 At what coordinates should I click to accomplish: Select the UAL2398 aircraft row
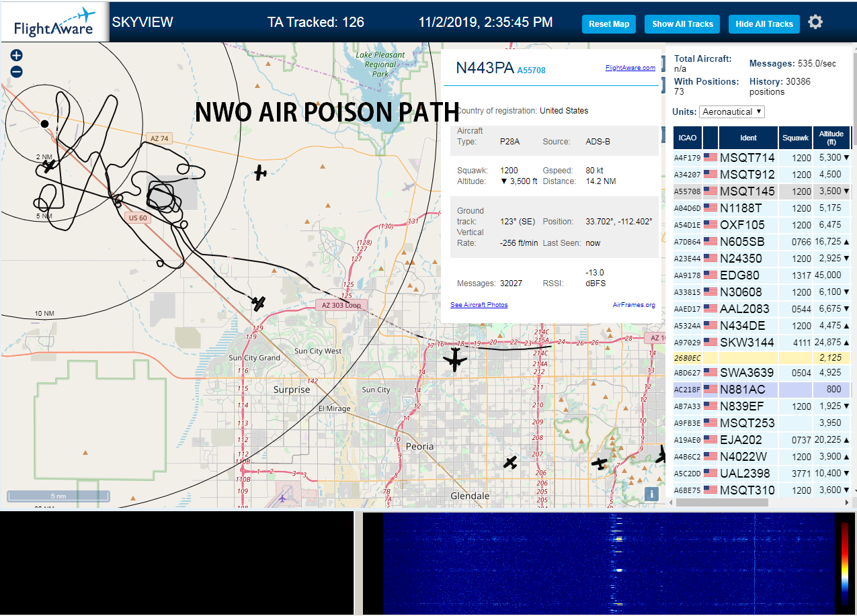(x=762, y=474)
